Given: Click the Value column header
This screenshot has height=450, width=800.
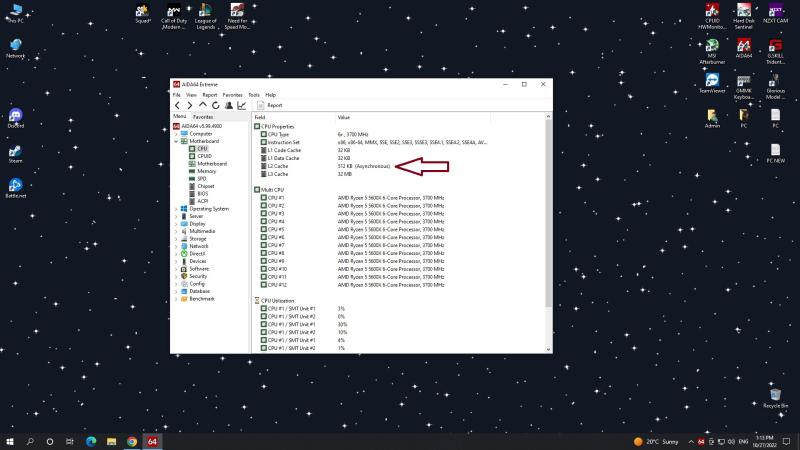Looking at the screenshot, I should click(344, 117).
